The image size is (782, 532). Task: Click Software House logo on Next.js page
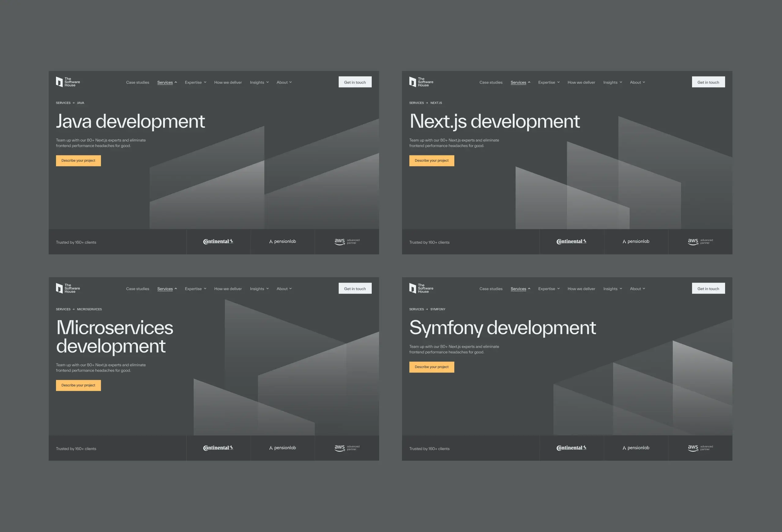[421, 82]
